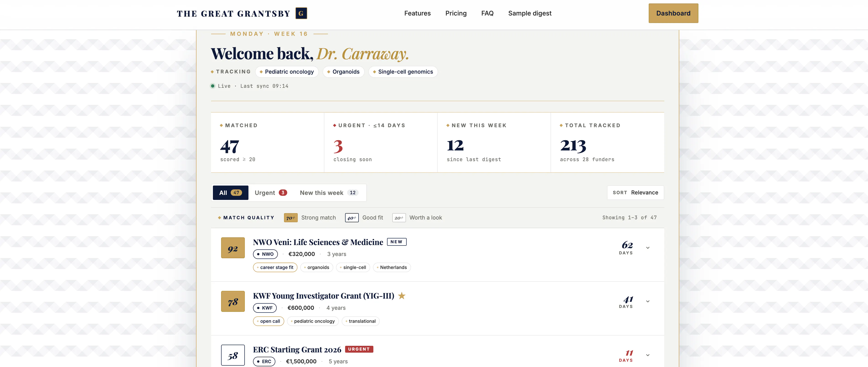
Task: Click the Urgent ≤14 days stat card
Action: coord(381,142)
